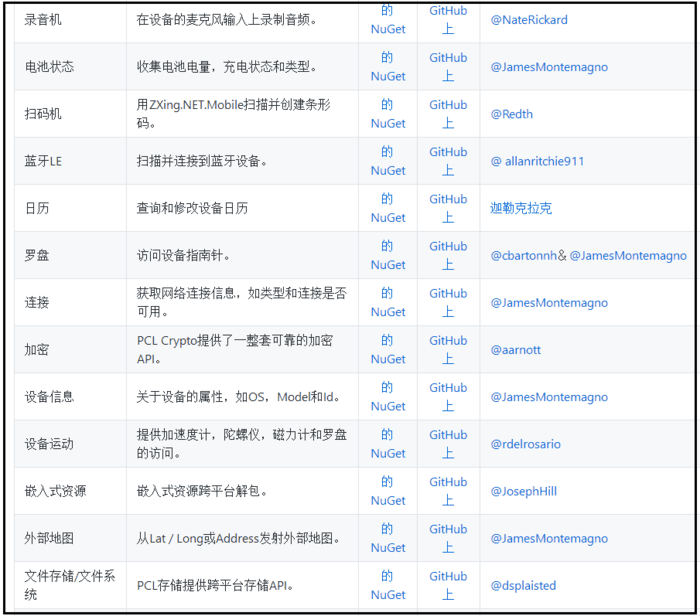
Task: Visit 迦勒克拉克 author link
Action: click(521, 208)
